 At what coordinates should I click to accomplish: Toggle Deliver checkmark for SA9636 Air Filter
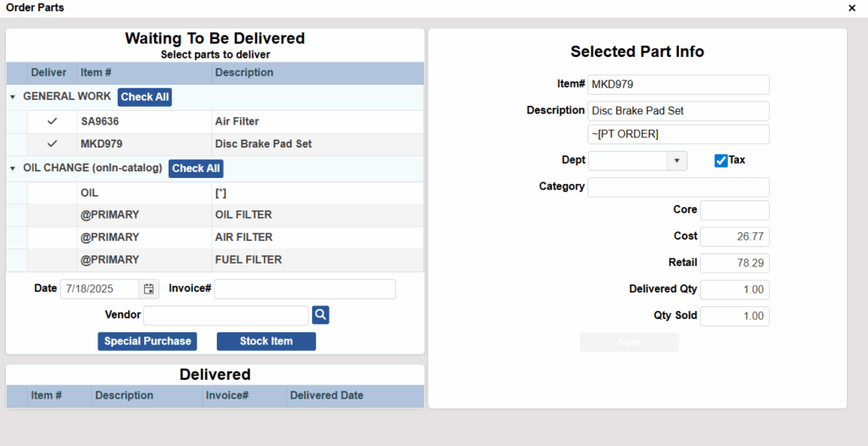click(x=52, y=121)
